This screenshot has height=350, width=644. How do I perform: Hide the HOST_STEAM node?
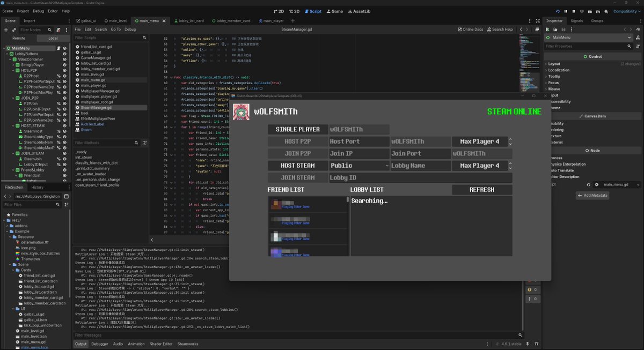(x=64, y=125)
